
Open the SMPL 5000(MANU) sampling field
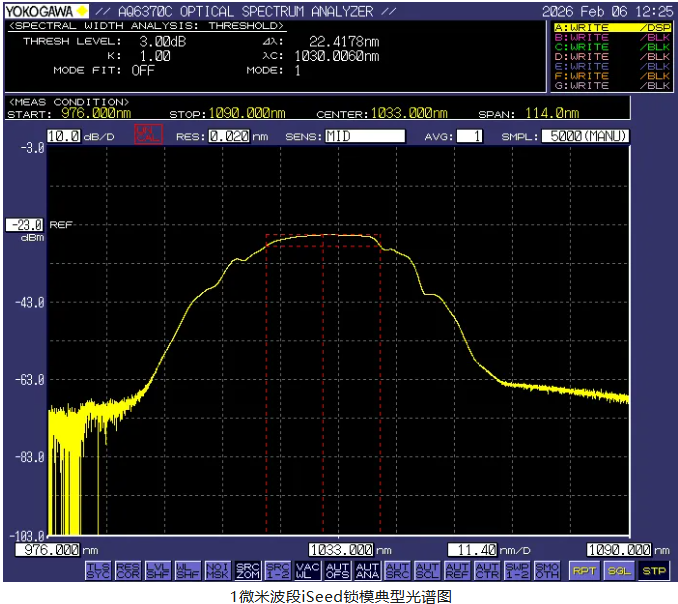coord(585,136)
